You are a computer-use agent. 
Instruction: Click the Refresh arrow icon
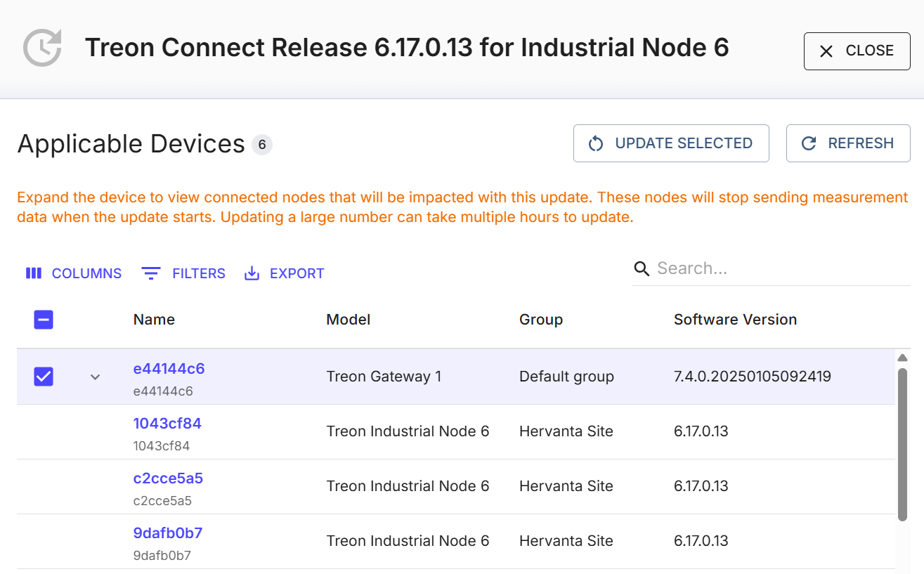tap(809, 144)
